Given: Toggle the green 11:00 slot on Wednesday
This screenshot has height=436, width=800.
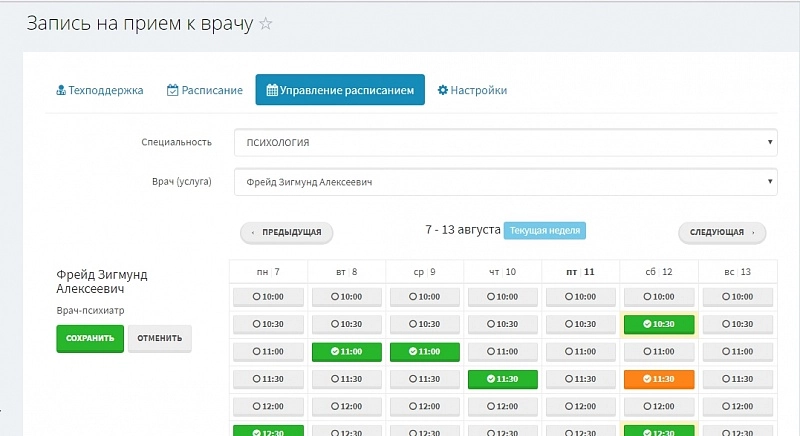Looking at the screenshot, I should point(425,352).
